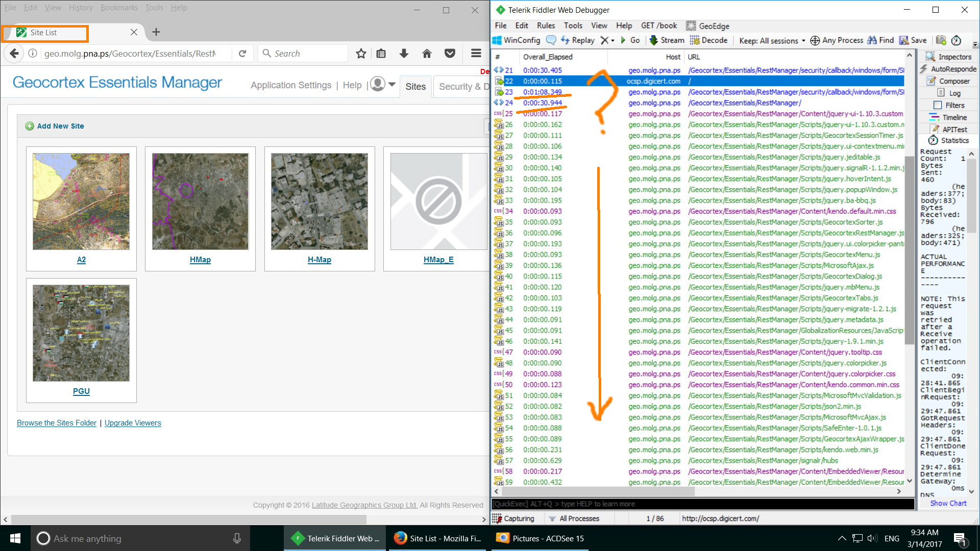The width and height of the screenshot is (980, 551).
Task: Open Latitude Geographics Group Ltd. link
Action: click(x=364, y=505)
